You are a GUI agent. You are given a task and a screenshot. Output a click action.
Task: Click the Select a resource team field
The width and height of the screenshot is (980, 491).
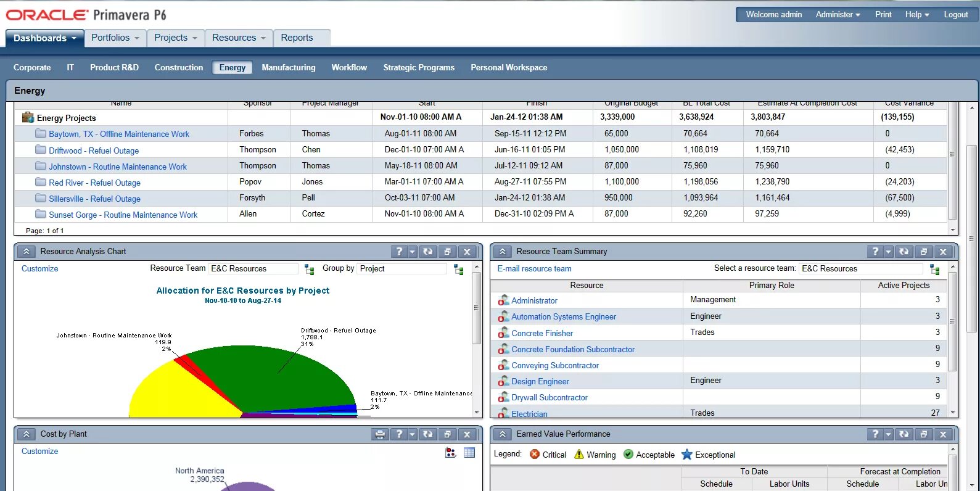click(861, 269)
